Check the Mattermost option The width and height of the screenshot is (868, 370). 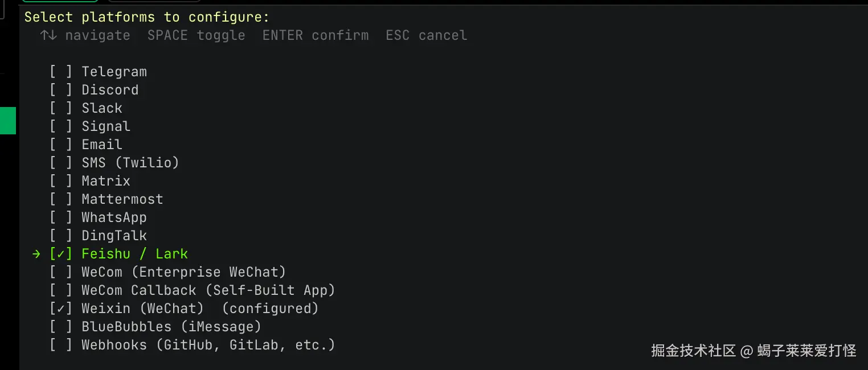[61, 199]
